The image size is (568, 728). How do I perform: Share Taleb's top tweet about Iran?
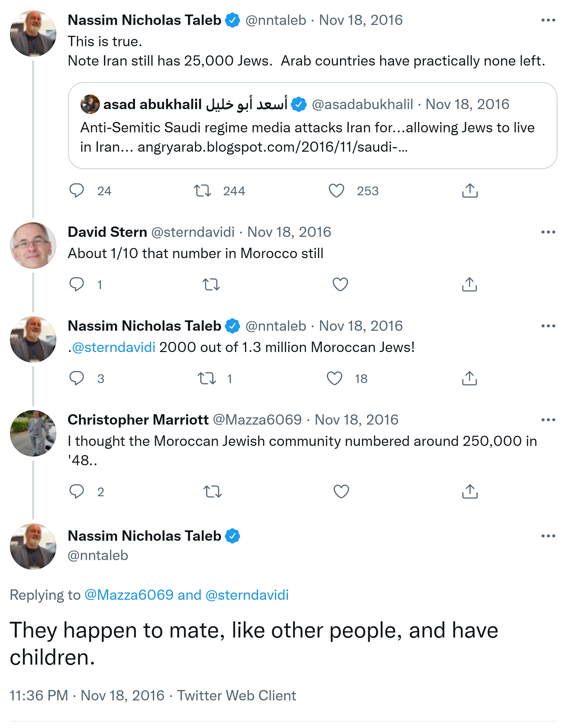pyautogui.click(x=470, y=191)
